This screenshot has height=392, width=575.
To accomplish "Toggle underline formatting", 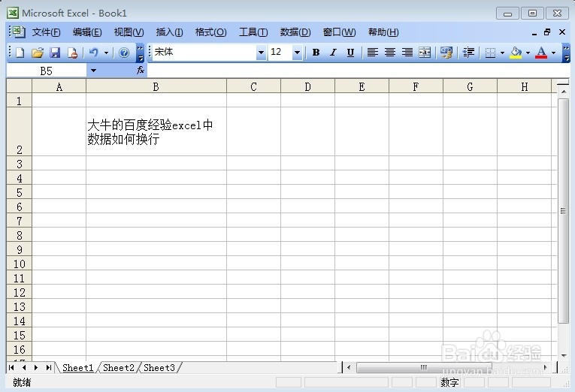I will coord(350,53).
